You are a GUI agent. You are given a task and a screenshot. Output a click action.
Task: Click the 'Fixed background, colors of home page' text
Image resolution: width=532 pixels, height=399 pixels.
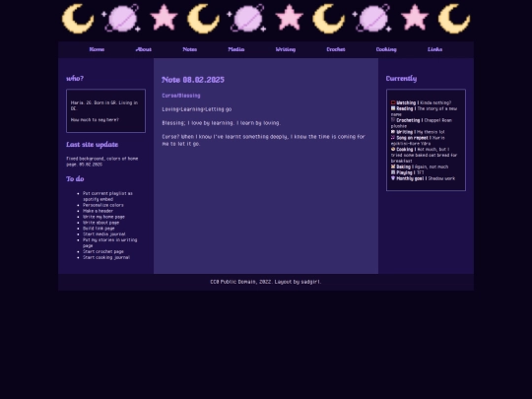coord(102,162)
